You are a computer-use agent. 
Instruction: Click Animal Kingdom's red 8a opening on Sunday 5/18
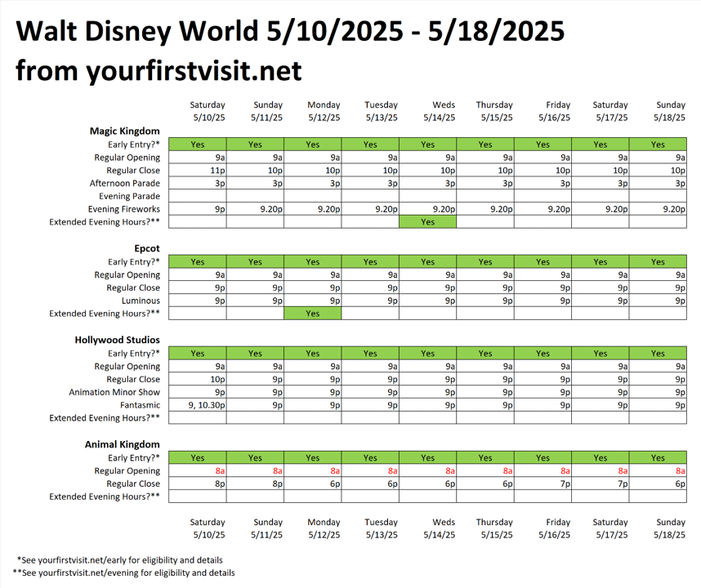[x=658, y=471]
